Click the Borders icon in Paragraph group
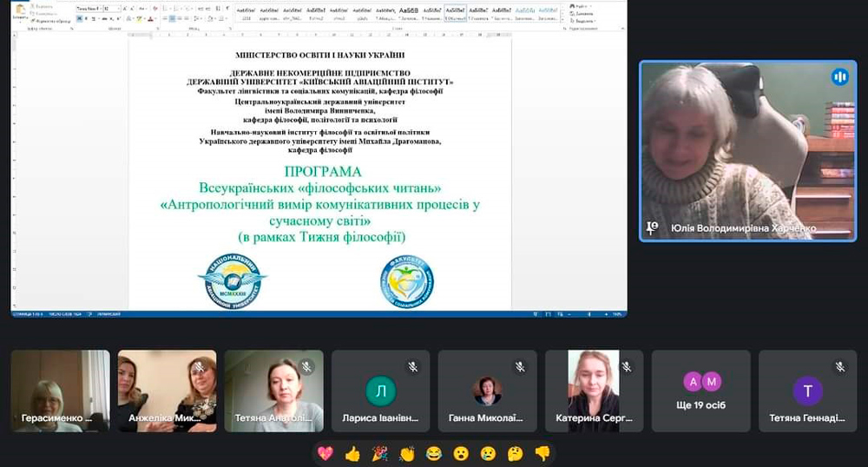The width and height of the screenshot is (868, 467). (x=221, y=19)
